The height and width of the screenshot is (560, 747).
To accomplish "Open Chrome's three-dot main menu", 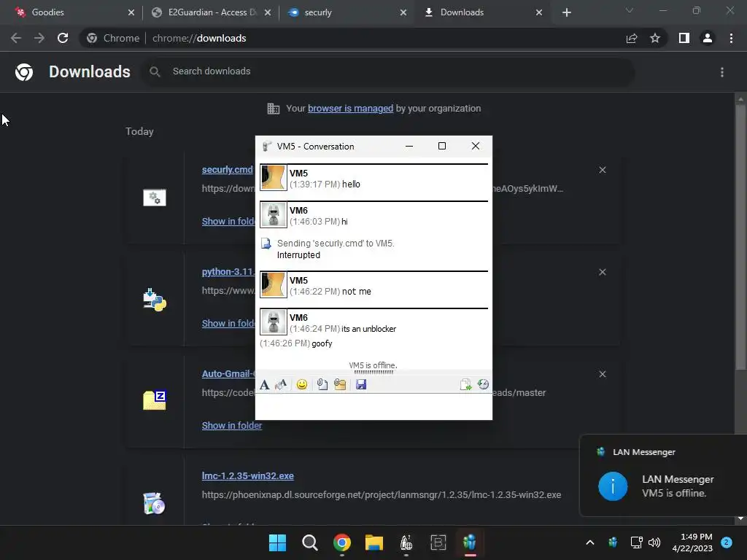I will [x=731, y=38].
